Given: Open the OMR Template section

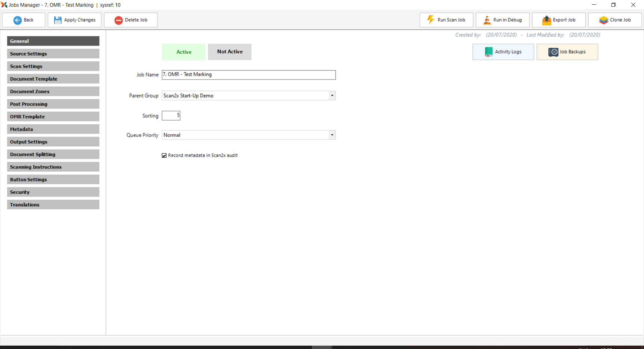Looking at the screenshot, I should tap(53, 116).
